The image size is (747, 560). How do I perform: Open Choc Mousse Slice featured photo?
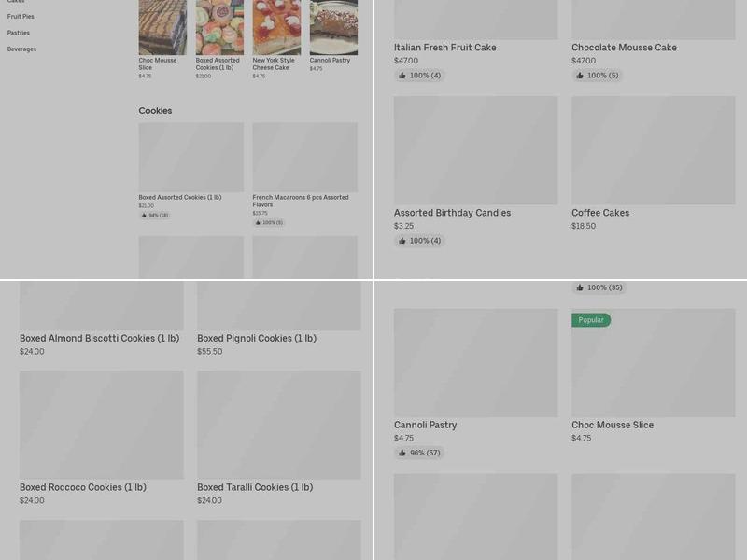click(162, 27)
